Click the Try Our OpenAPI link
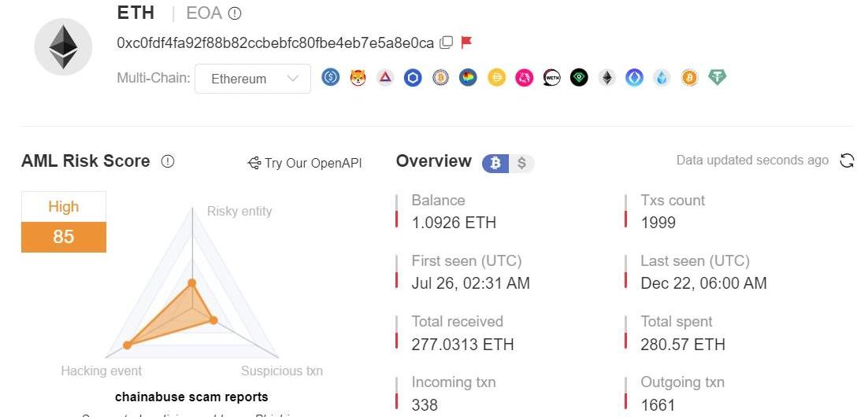This screenshot has width=868, height=417. (305, 163)
